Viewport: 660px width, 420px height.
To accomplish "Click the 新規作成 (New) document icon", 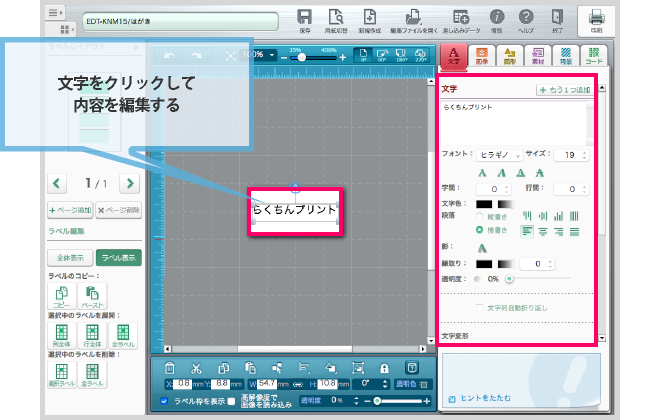I will [369, 18].
